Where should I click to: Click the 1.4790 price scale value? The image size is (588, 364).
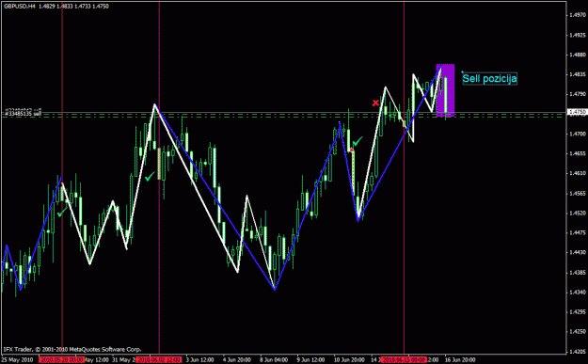tap(578, 94)
